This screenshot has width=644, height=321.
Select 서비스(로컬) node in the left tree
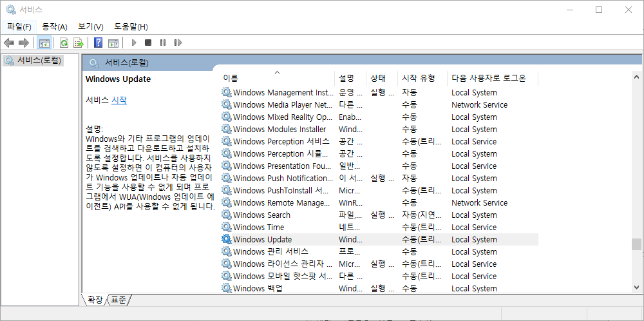[33, 61]
